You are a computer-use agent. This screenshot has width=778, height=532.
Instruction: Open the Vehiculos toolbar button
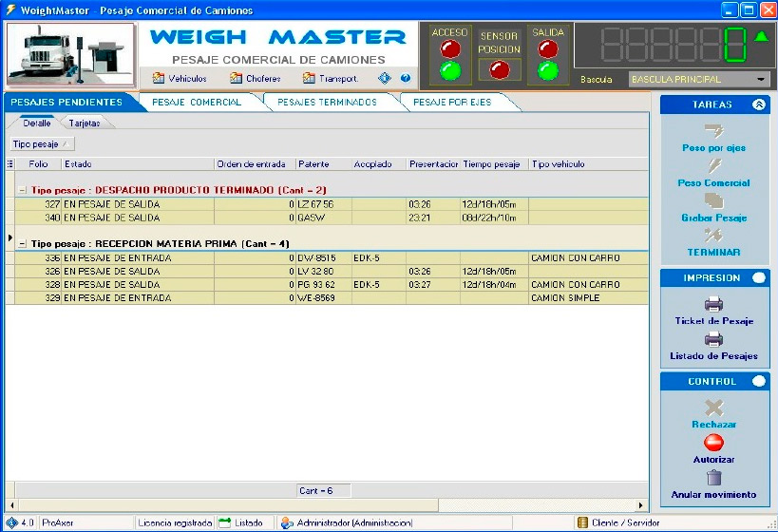coord(180,79)
